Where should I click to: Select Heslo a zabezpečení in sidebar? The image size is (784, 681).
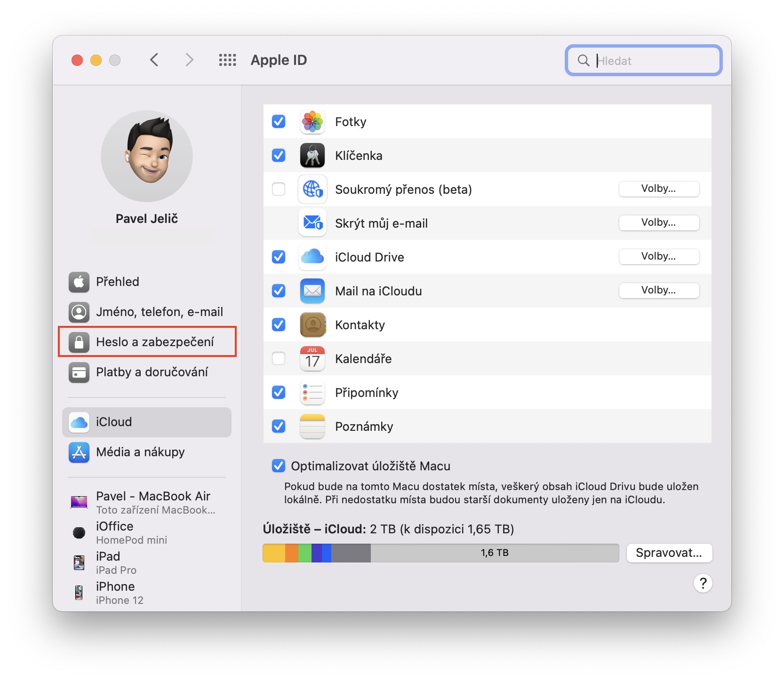click(x=147, y=342)
